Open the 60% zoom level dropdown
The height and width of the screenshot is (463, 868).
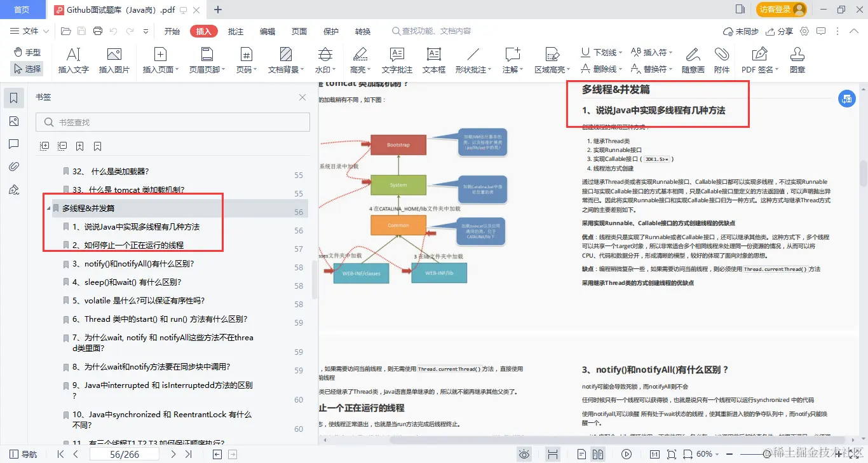705,454
